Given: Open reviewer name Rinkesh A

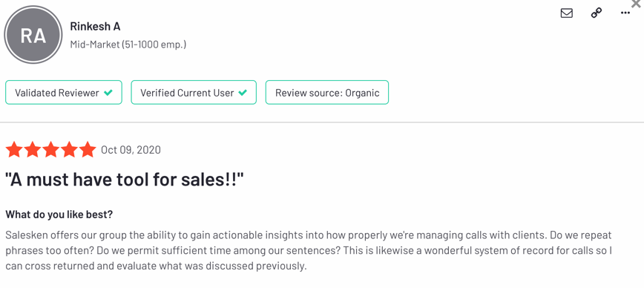Looking at the screenshot, I should 95,26.
